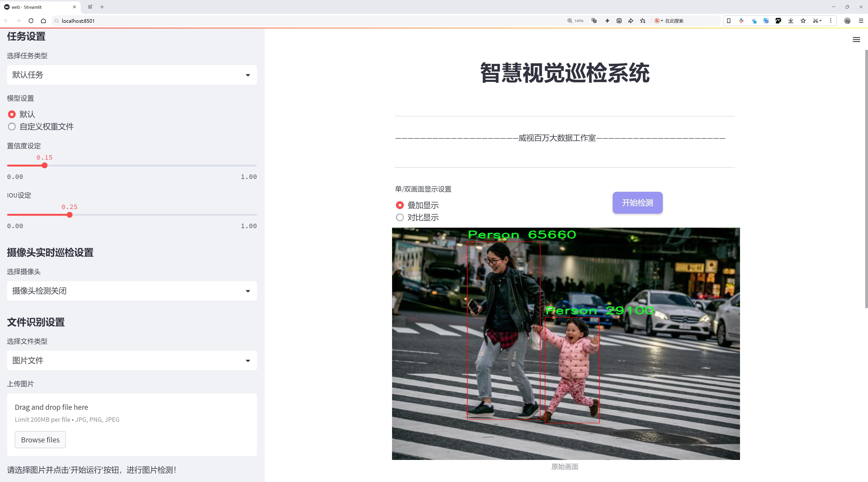The height and width of the screenshot is (482, 868).
Task: Select the 叠加显示 radio button
Action: (400, 205)
